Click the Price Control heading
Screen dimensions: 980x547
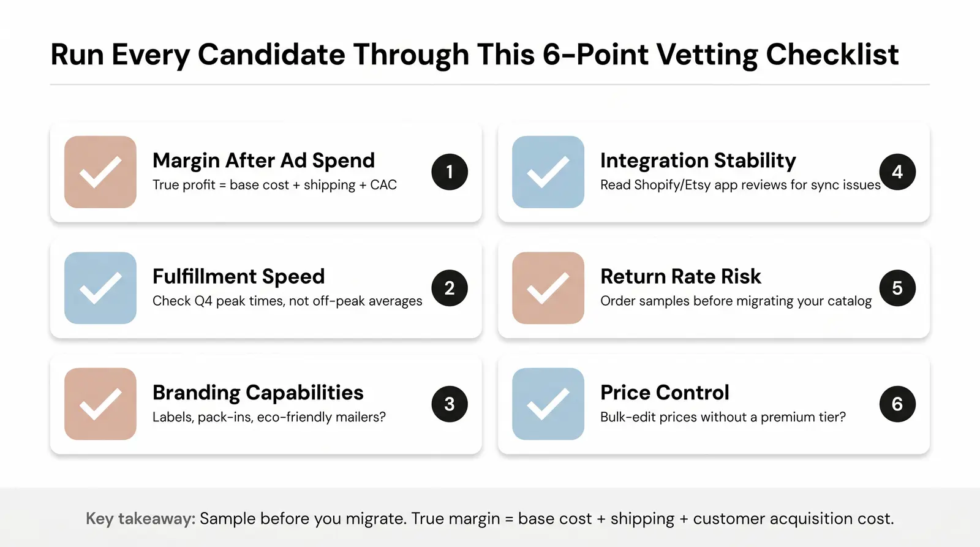point(665,393)
